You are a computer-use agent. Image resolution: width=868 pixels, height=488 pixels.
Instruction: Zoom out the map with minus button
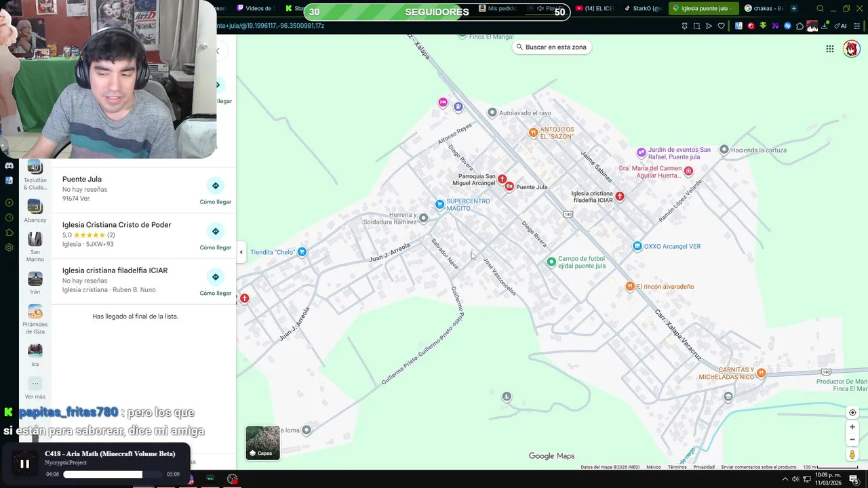[852, 439]
